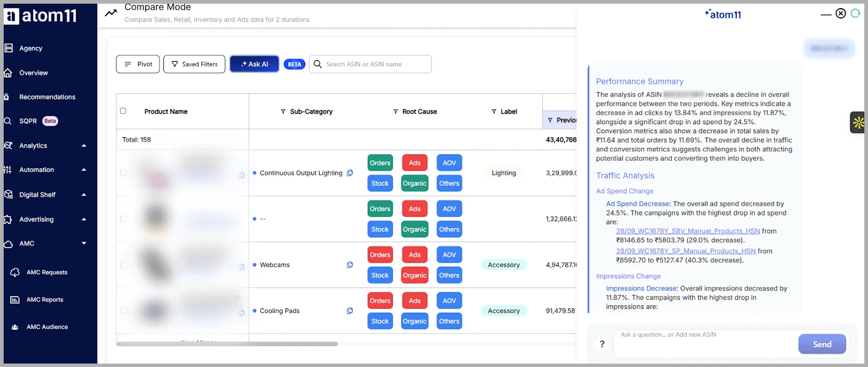Check the Cooling Pads row checkbox
This screenshot has width=868, height=367.
(x=123, y=311)
